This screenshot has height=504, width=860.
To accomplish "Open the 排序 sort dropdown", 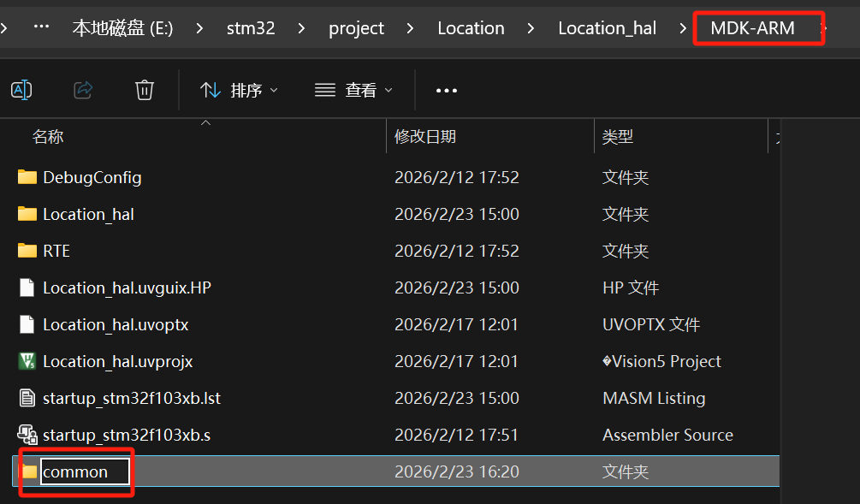I will pyautogui.click(x=239, y=90).
